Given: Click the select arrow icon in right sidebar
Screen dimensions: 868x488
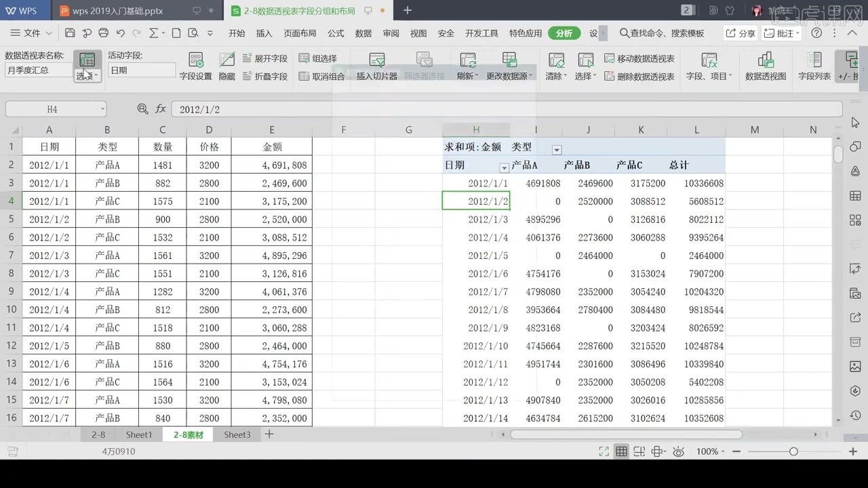Looking at the screenshot, I should pos(855,123).
